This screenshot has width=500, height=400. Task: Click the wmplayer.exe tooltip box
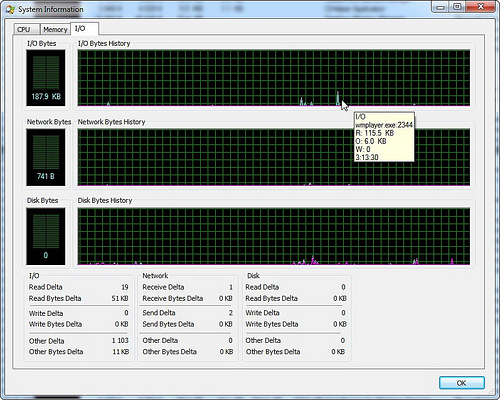(384, 137)
